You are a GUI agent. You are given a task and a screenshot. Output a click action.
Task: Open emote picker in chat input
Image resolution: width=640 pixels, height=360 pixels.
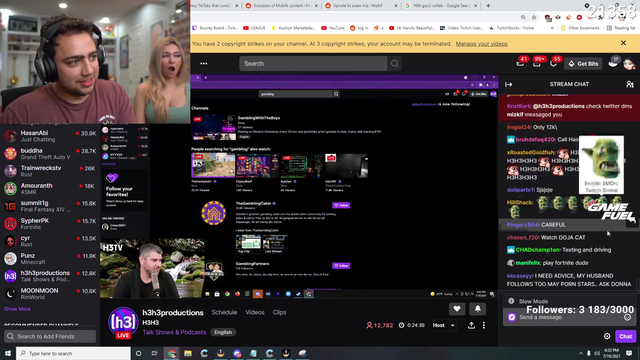tap(627, 317)
